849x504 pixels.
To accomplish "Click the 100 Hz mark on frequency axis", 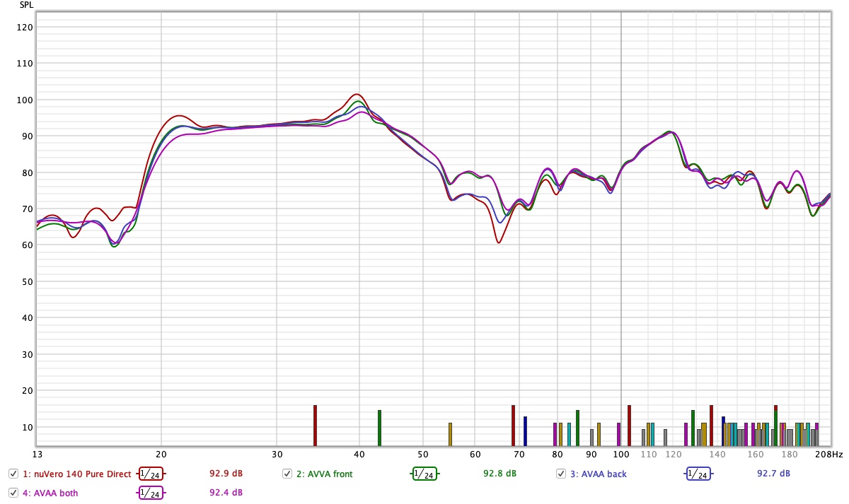I will pyautogui.click(x=621, y=454).
